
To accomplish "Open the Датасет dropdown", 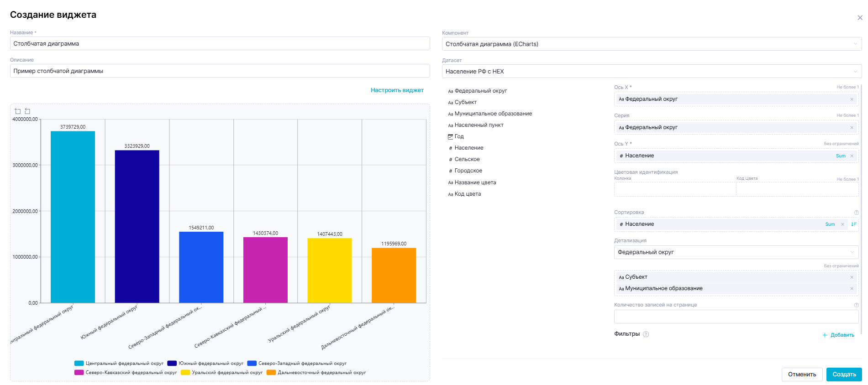I will pyautogui.click(x=652, y=71).
